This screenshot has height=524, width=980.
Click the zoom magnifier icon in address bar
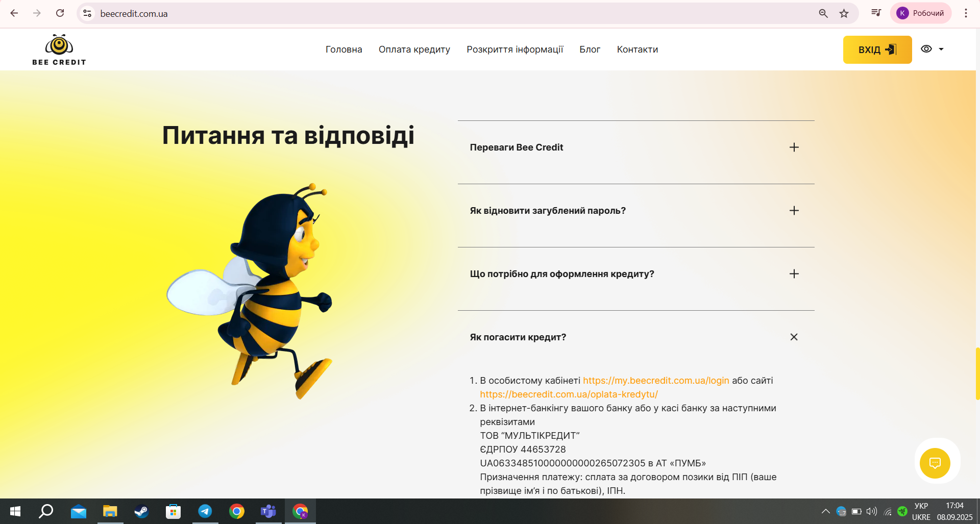pos(823,13)
